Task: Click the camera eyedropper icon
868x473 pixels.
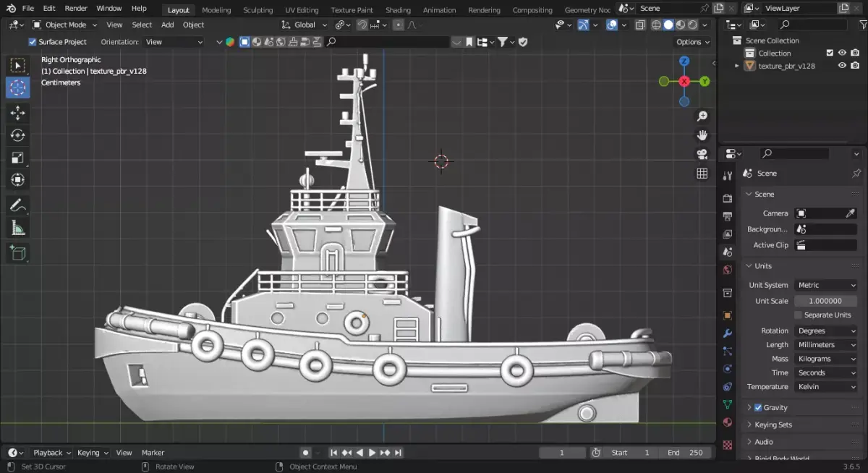Action: [851, 213]
